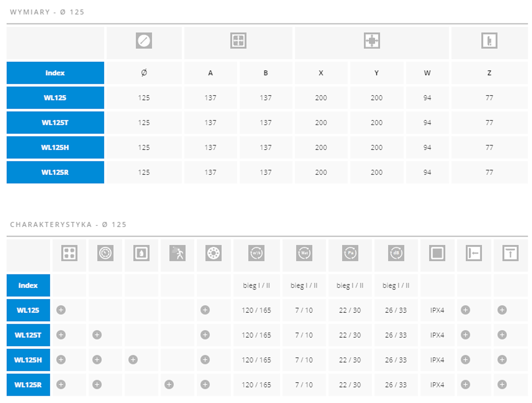Select the WL125 row in dimensions table
The height and width of the screenshot is (403, 532).
pyautogui.click(x=267, y=98)
